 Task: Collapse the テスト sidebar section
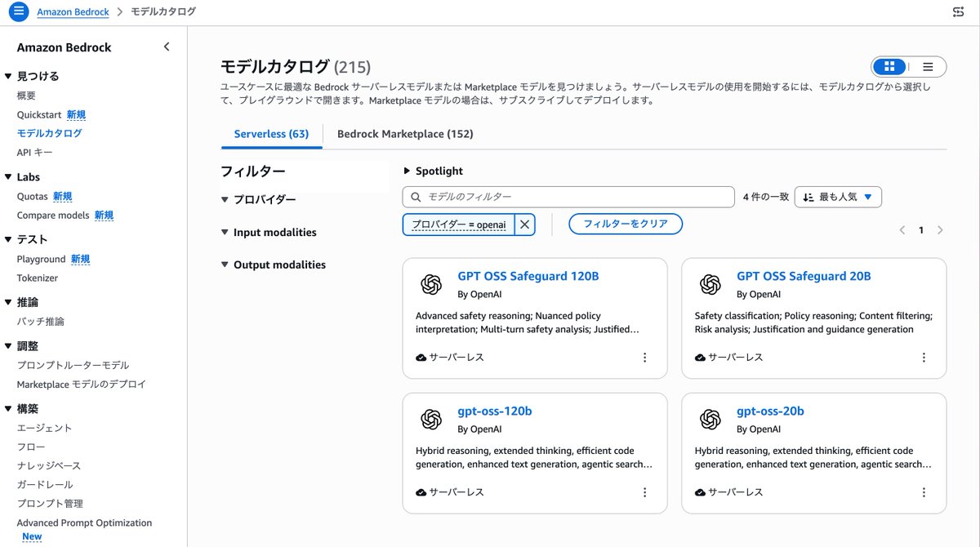pos(26,239)
